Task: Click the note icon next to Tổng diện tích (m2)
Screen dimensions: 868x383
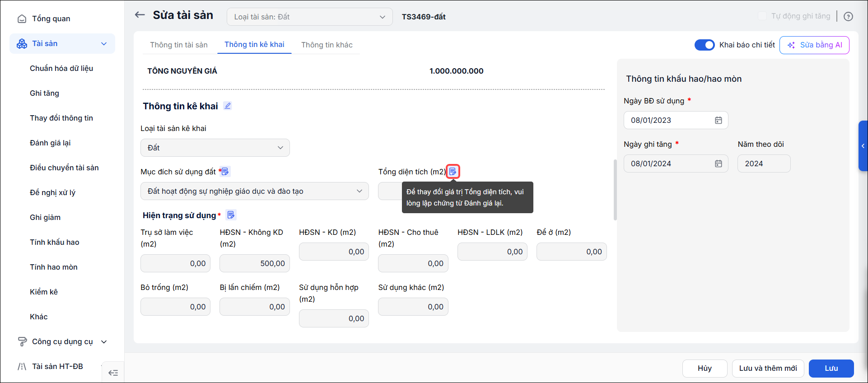Action: point(453,172)
